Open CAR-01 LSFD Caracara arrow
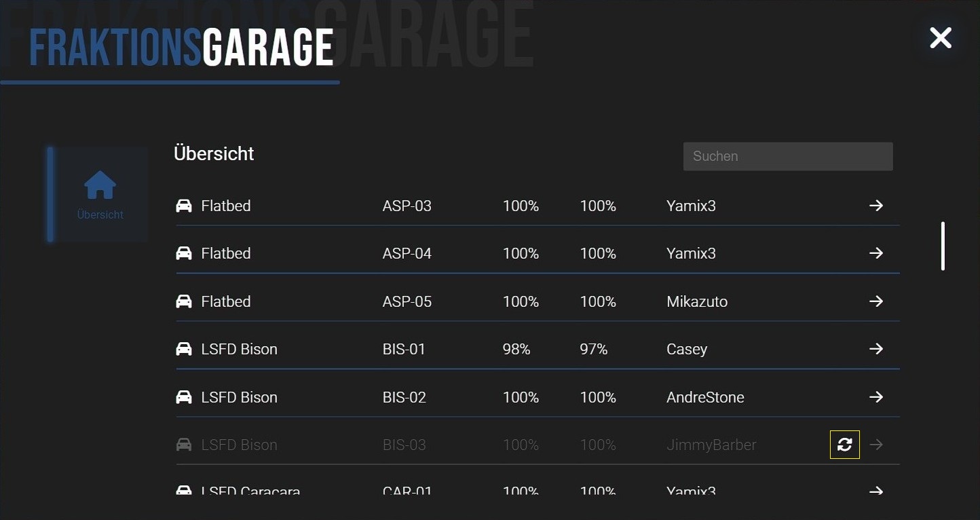Viewport: 980px width, 520px height. click(876, 490)
